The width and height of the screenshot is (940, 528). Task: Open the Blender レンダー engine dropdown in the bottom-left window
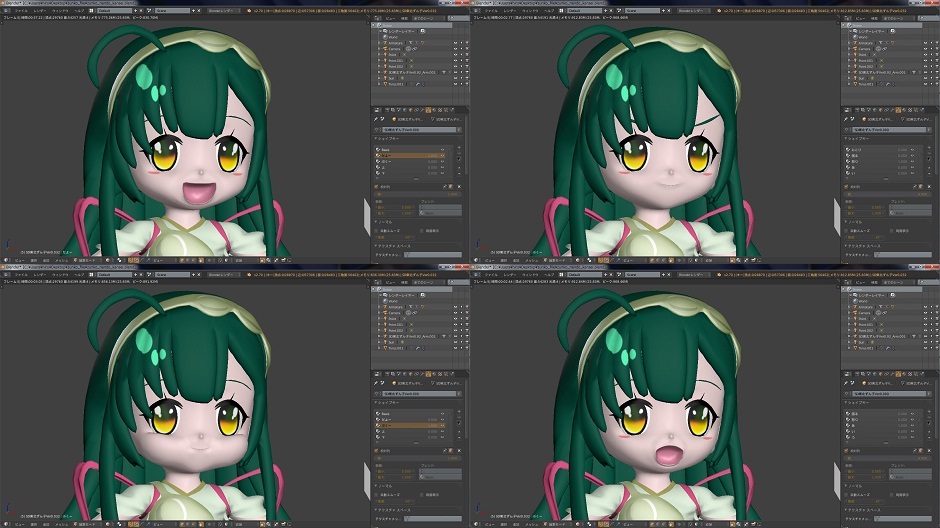coord(223,274)
